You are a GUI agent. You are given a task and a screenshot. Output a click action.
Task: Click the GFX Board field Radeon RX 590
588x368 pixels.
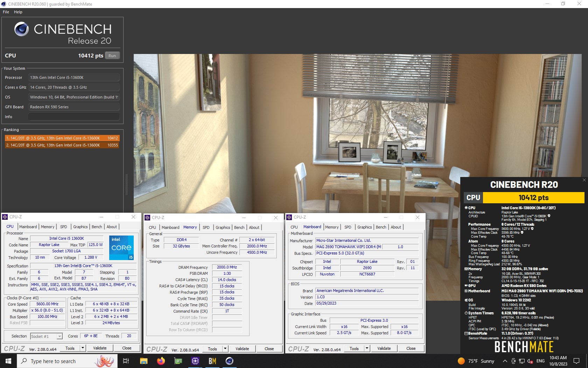(74, 107)
